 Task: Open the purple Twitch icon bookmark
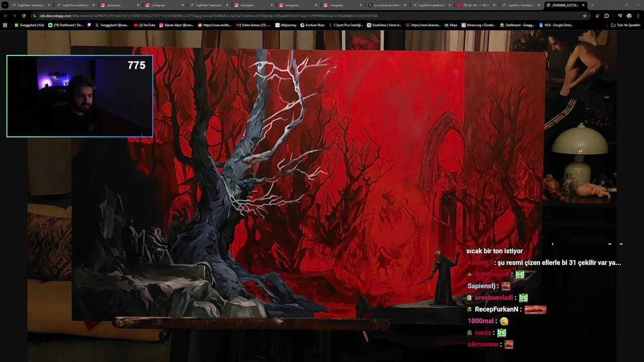coord(89,25)
